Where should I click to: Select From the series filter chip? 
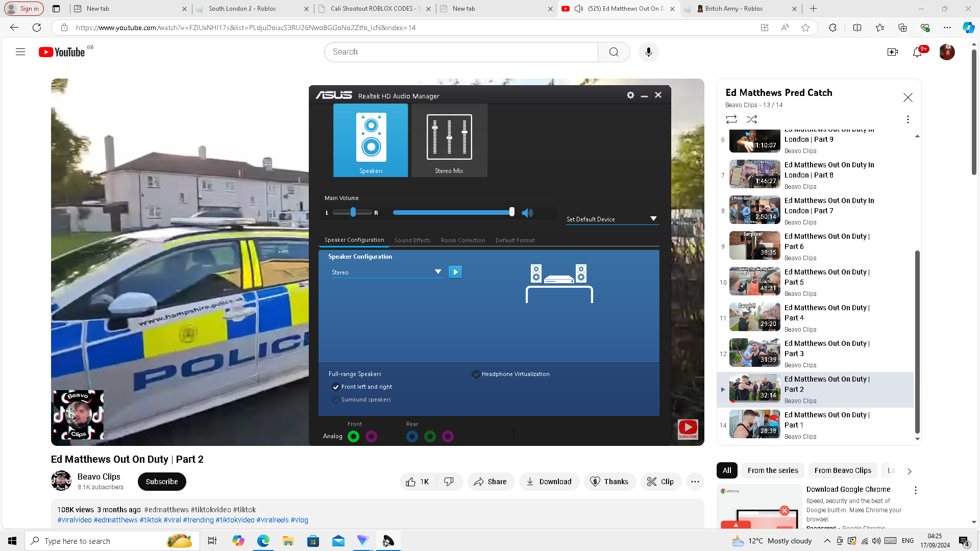pyautogui.click(x=773, y=470)
